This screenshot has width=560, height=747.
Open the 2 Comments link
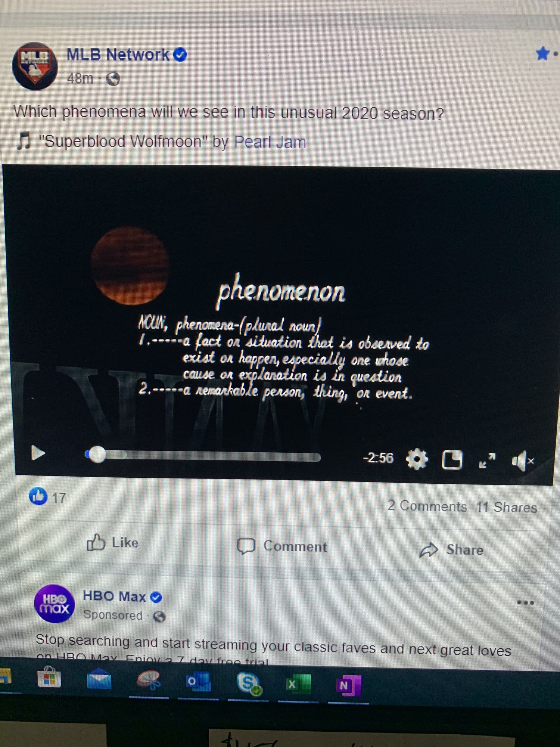(x=427, y=506)
